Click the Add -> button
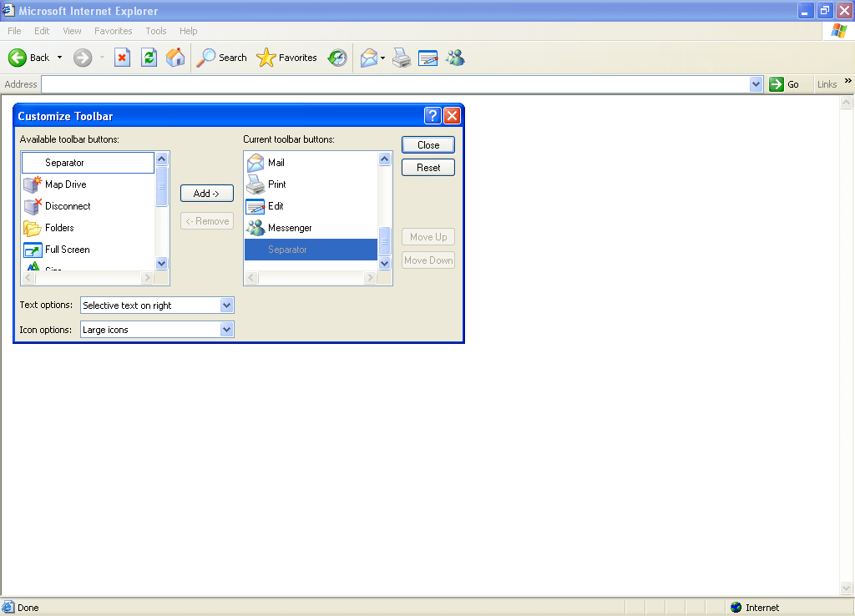The height and width of the screenshot is (616, 855). (207, 193)
